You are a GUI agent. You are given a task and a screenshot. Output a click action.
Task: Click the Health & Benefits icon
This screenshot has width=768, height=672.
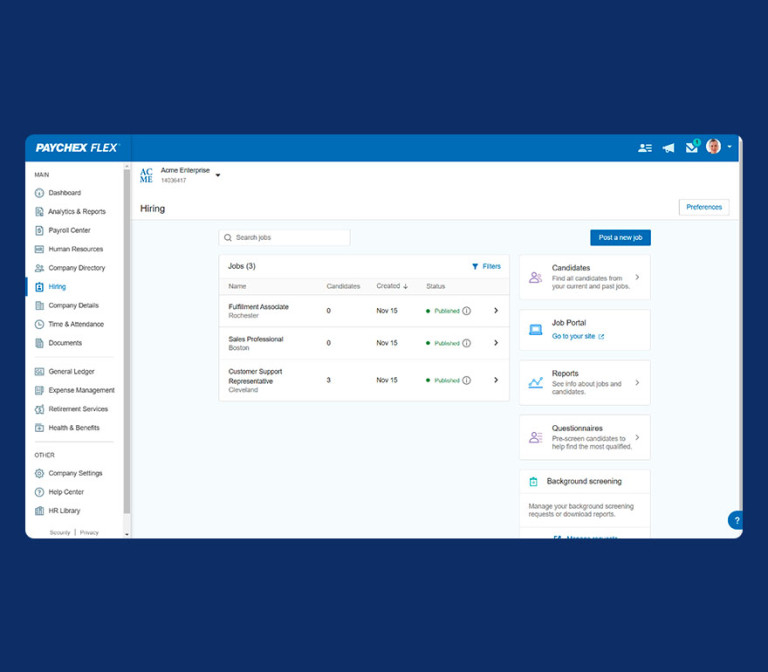tap(39, 427)
